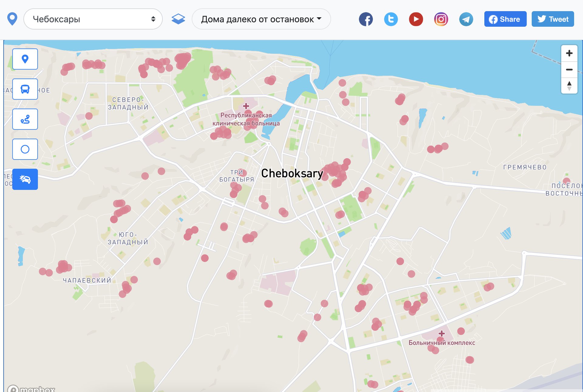The width and height of the screenshot is (583, 392).
Task: Open the route points tool
Action: point(25,119)
